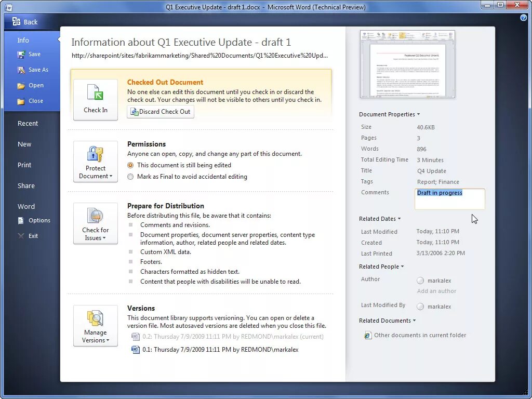Viewport: 532px width, 399px height.
Task: Select 'This document is still being edited'
Action: click(x=130, y=165)
